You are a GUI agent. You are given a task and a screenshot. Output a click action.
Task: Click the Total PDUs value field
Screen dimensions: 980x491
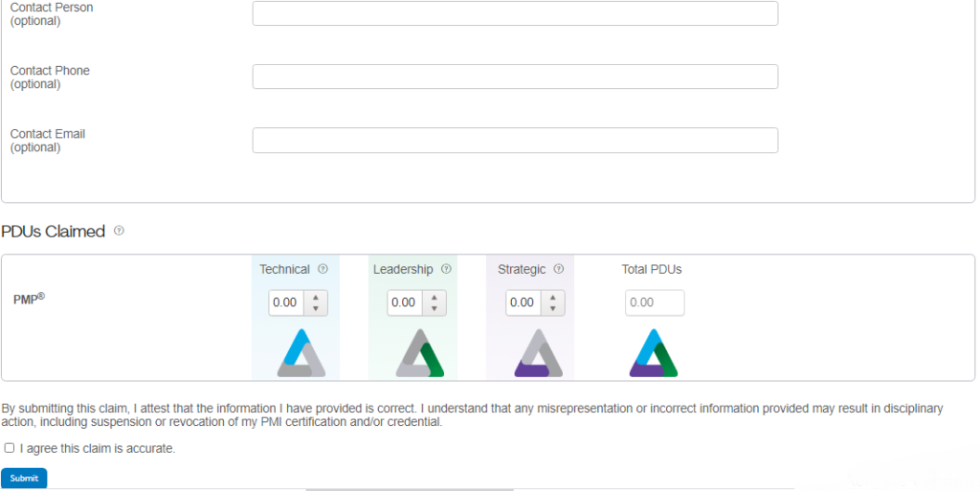(x=655, y=302)
